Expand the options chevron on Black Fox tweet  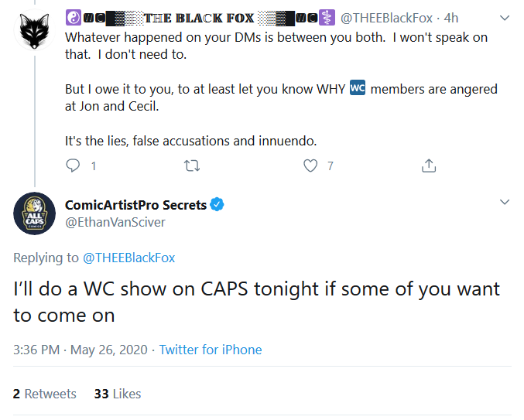tap(505, 18)
